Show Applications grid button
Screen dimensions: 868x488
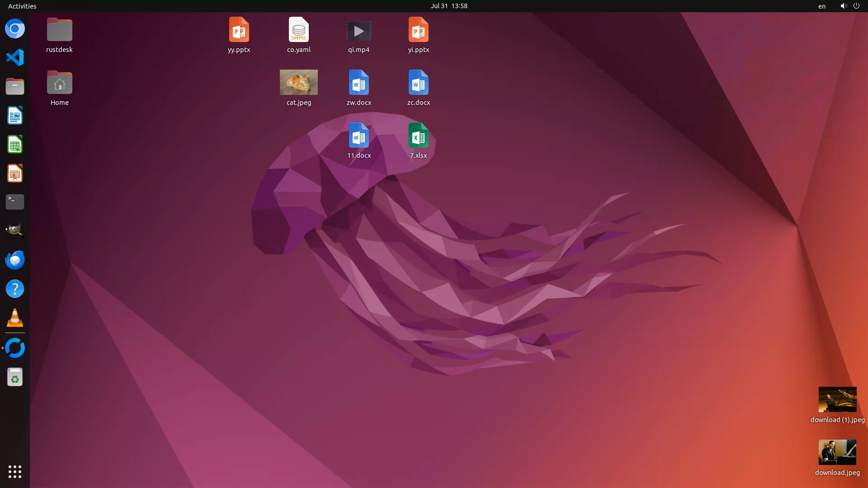click(x=15, y=472)
